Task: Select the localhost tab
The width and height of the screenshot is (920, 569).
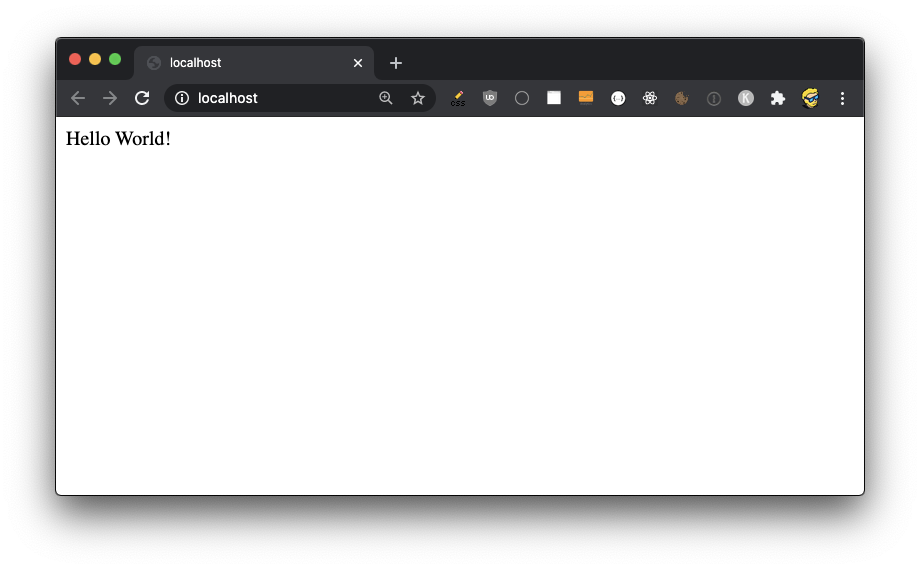Action: coord(250,63)
